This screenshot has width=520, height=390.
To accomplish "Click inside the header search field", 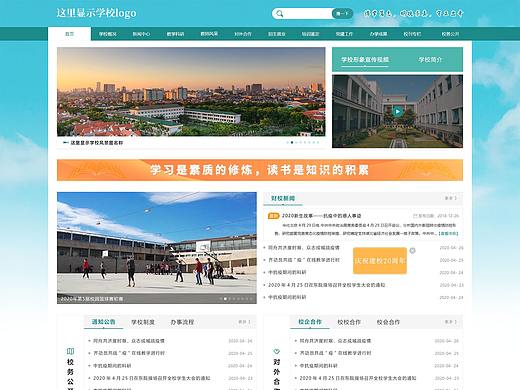I will [308, 14].
